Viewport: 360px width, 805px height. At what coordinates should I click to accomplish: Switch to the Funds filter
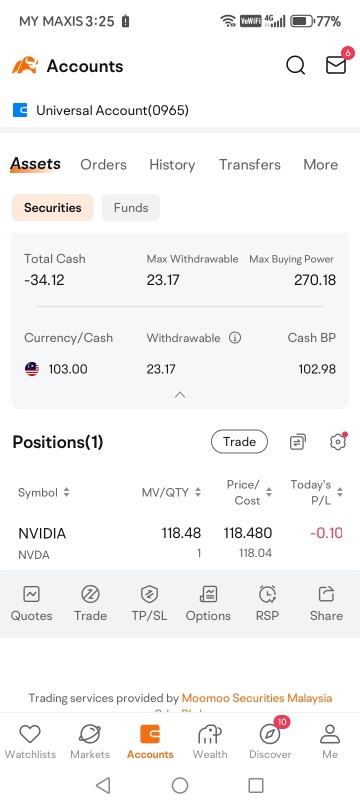tap(131, 207)
